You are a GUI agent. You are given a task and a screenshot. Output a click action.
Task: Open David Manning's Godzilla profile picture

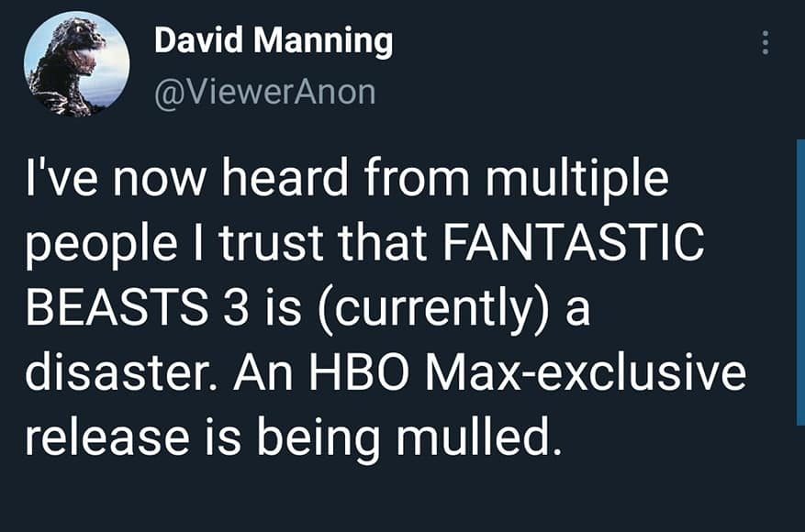(77, 64)
